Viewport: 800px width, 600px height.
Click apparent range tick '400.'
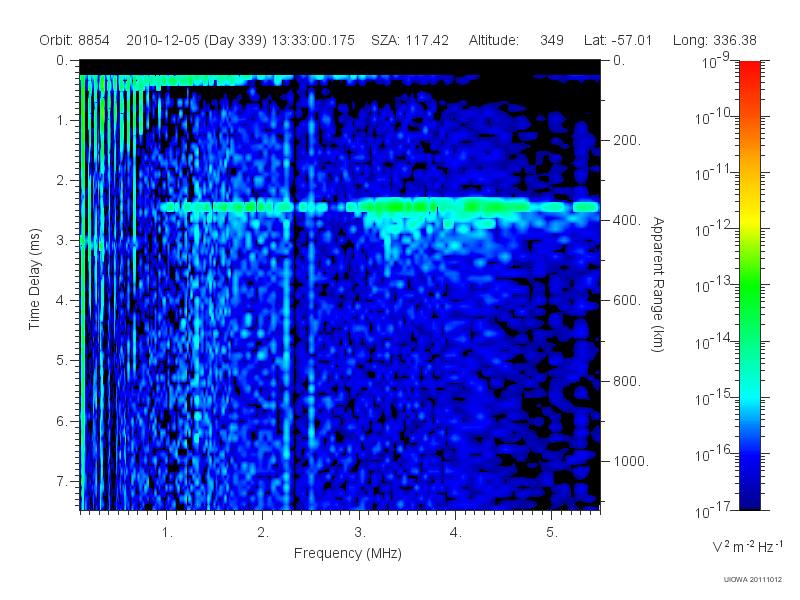627,220
